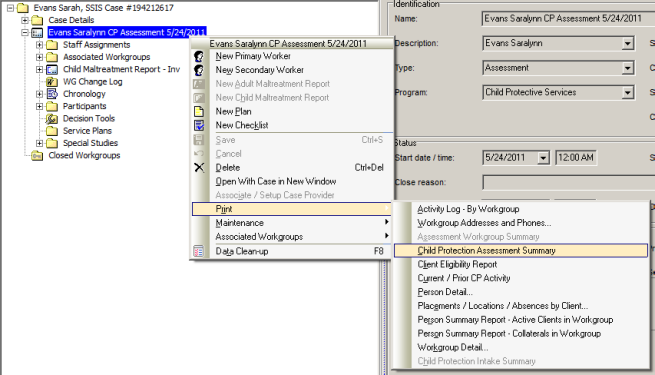This screenshot has height=375, width=655.
Task: Expand the Special Studies node
Action: [x=40, y=143]
